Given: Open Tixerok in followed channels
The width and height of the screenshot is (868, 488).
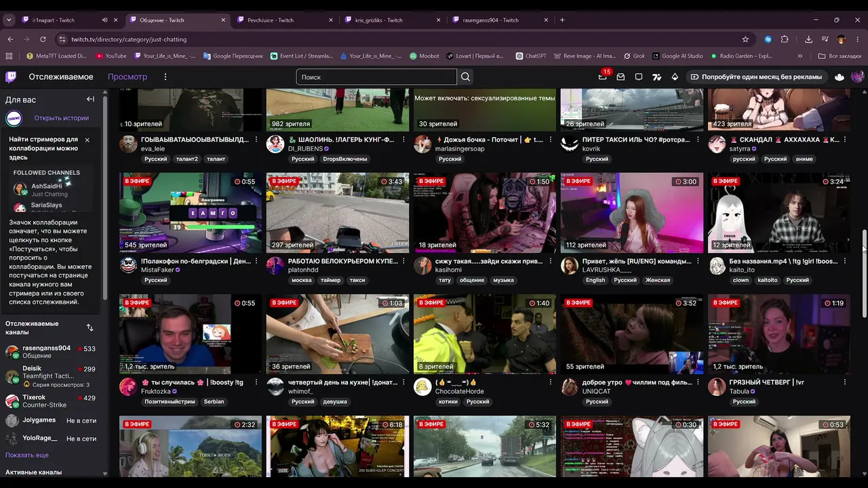Looking at the screenshot, I should point(52,401).
